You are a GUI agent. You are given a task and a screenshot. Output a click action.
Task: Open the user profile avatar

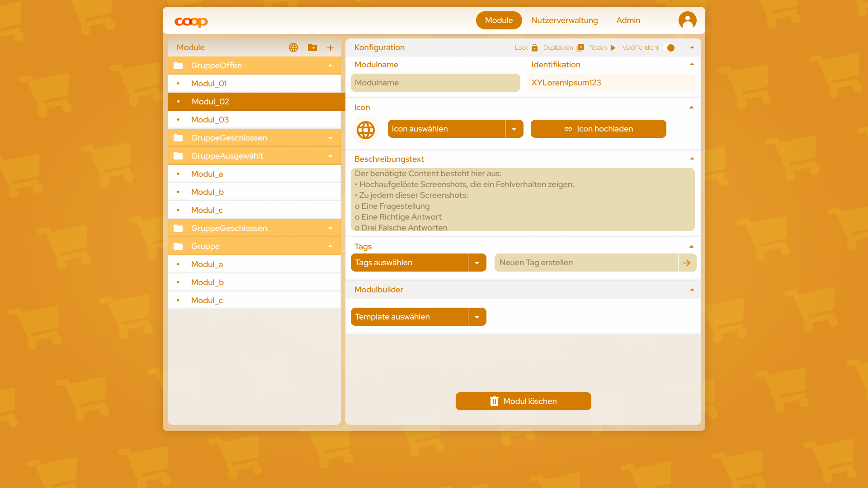[x=687, y=20]
